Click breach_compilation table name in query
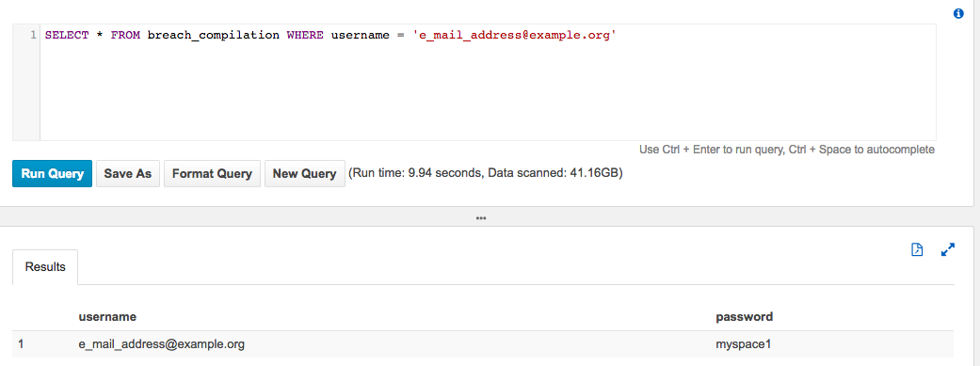The image size is (980, 366). coord(213,35)
